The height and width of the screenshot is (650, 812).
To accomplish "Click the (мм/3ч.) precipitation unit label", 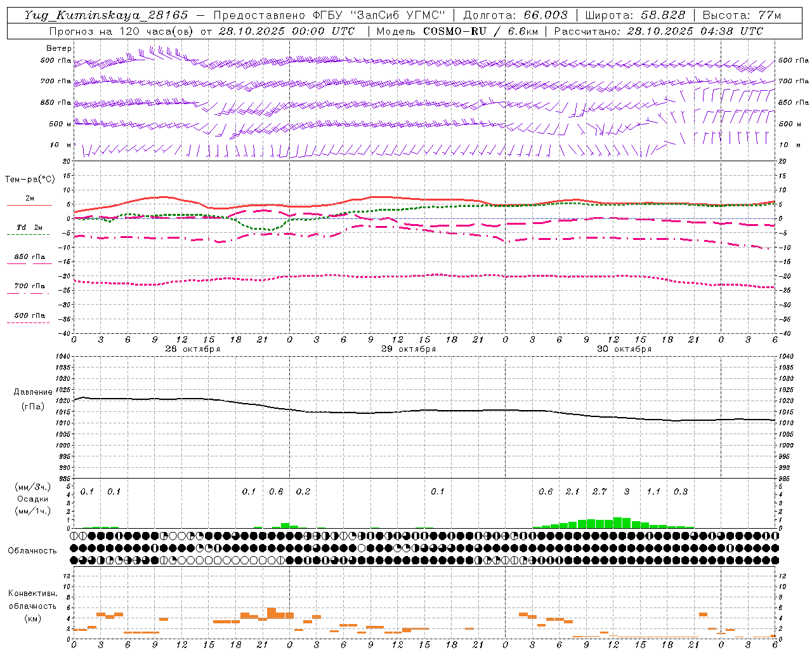I will [33, 487].
